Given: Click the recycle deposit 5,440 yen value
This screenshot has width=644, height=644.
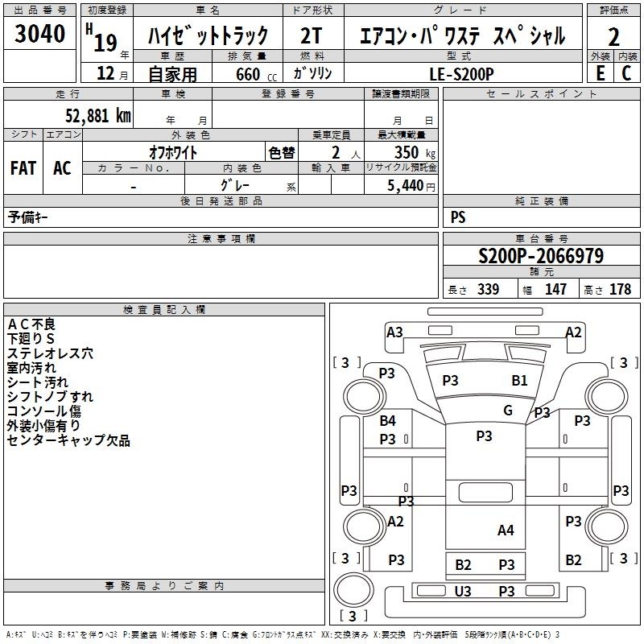Looking at the screenshot, I should [411, 186].
